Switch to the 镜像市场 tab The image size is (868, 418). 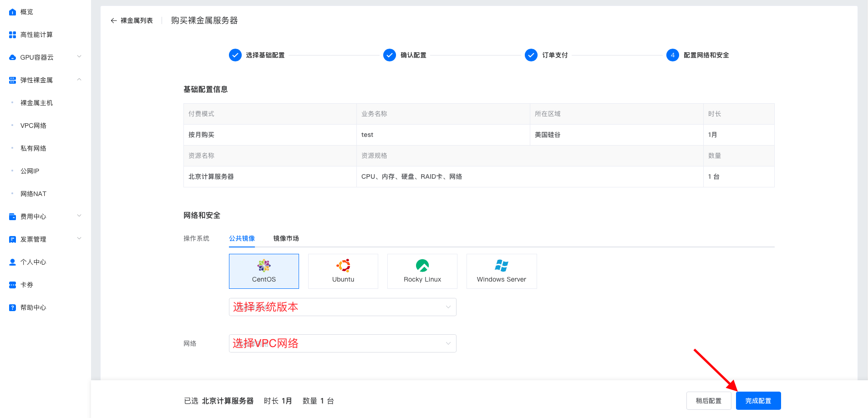click(286, 238)
